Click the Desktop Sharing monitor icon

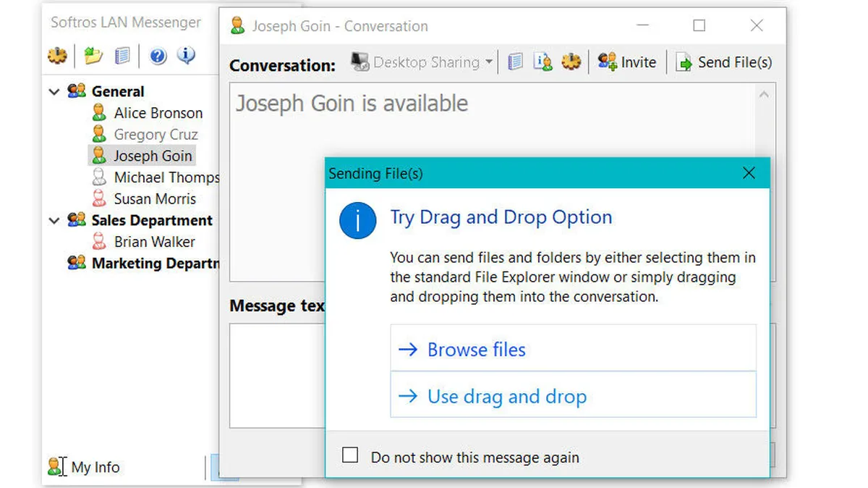359,62
